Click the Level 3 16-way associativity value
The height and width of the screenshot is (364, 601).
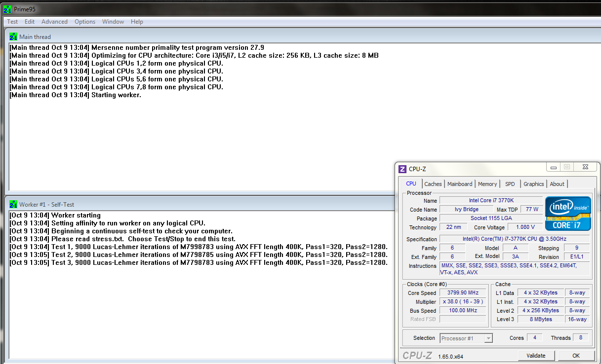click(577, 320)
